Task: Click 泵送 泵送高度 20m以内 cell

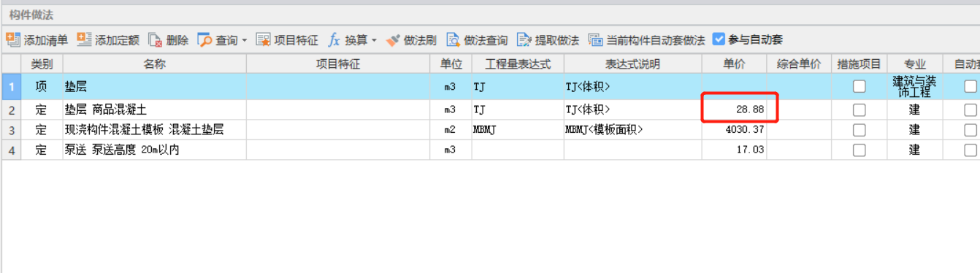Action: tap(155, 150)
